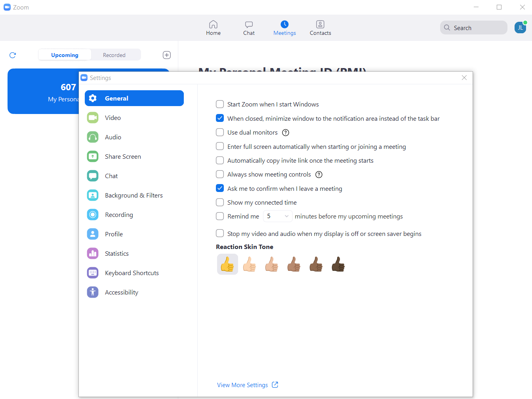Viewport: 532px width, 399px height.
Task: Open the Contacts tab
Action: click(320, 28)
